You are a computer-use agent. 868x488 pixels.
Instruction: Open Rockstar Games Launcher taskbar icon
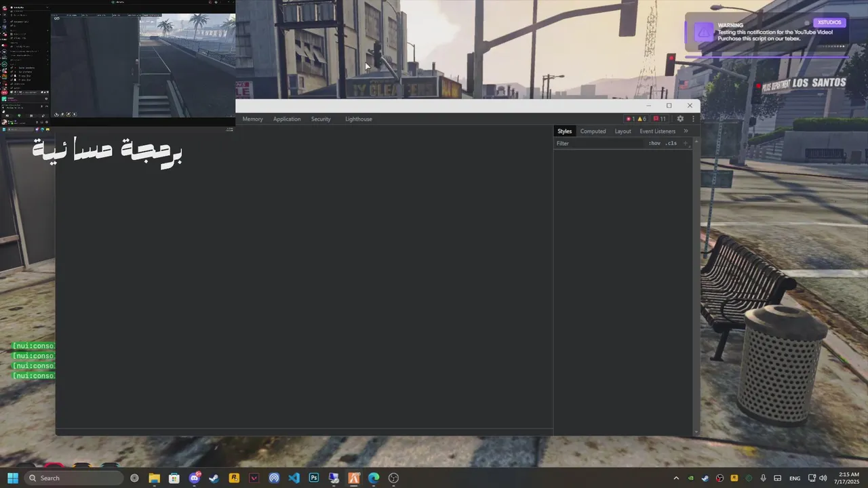[234, 478]
